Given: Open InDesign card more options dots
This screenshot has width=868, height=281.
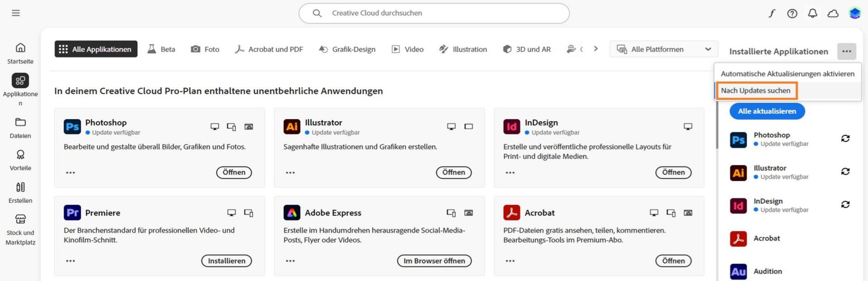Looking at the screenshot, I should (510, 173).
